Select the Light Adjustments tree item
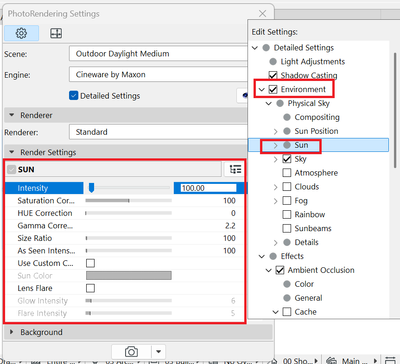 pyautogui.click(x=312, y=62)
